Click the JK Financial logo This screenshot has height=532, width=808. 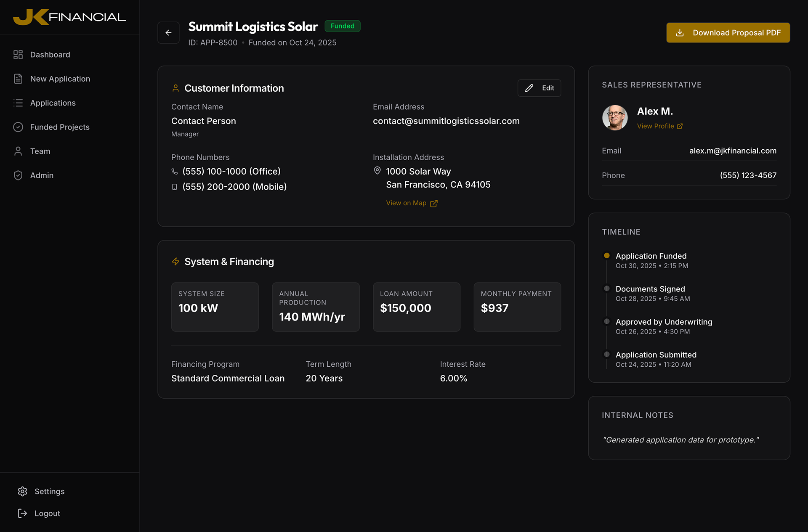click(69, 17)
